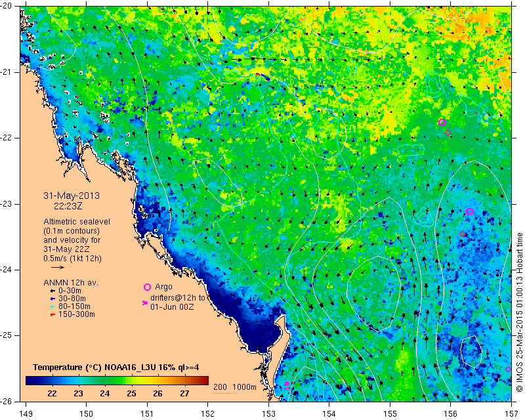
Task: Click the longitude axis label 150
Action: click(x=87, y=414)
